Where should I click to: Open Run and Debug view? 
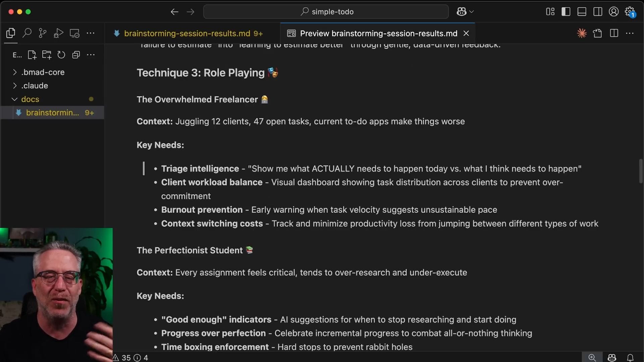[58, 33]
